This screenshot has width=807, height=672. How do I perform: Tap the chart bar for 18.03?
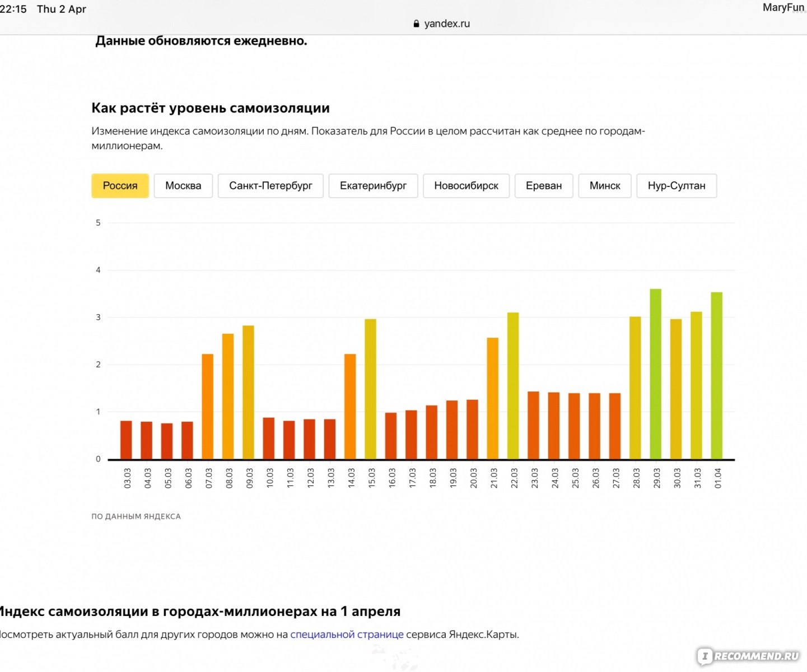pos(432,432)
